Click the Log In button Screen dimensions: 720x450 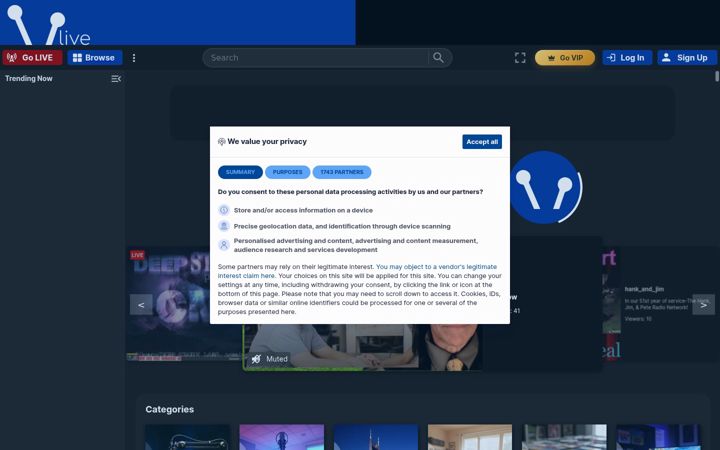click(x=627, y=58)
